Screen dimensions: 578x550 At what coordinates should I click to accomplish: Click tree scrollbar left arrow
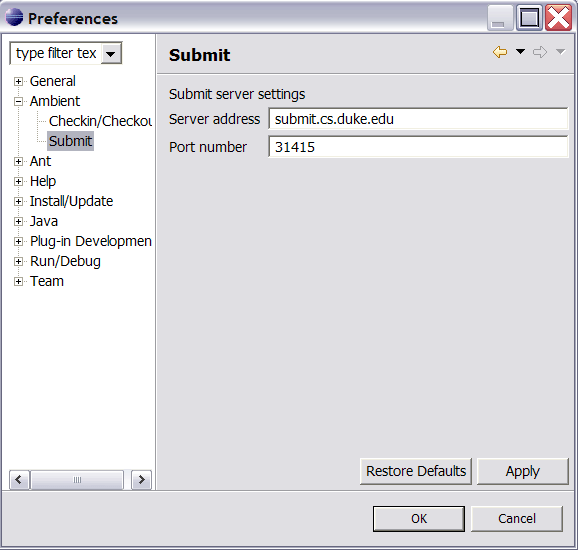[19, 480]
